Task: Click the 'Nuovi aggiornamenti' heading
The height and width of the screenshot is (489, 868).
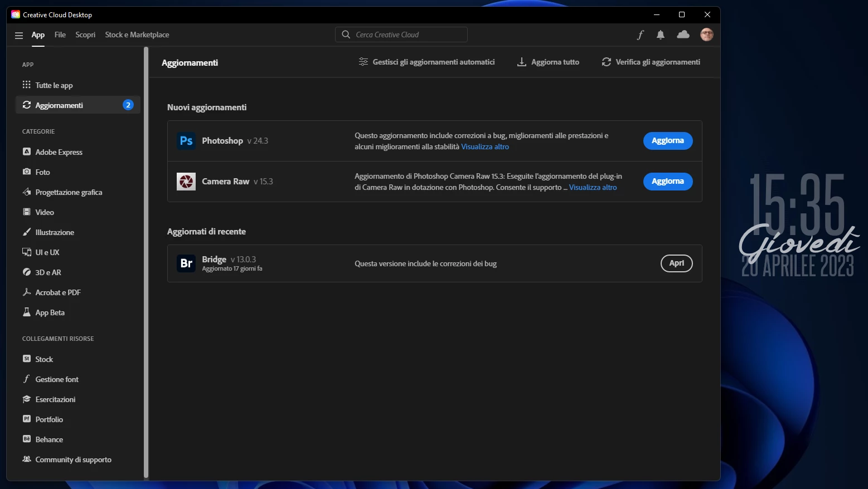Action: click(207, 107)
